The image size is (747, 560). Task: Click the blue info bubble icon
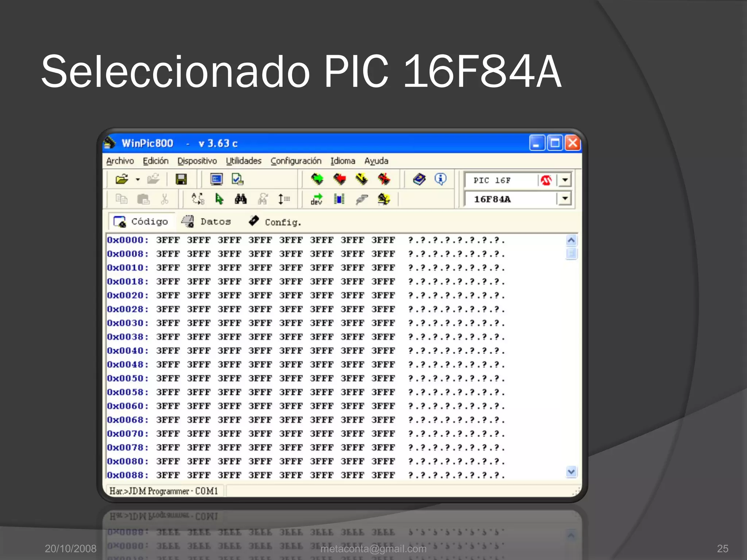440,179
